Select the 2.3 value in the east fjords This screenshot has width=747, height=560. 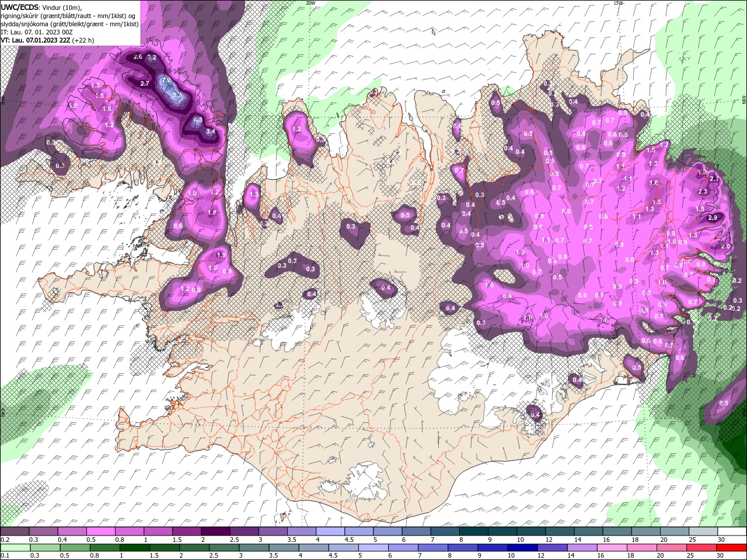point(703,192)
